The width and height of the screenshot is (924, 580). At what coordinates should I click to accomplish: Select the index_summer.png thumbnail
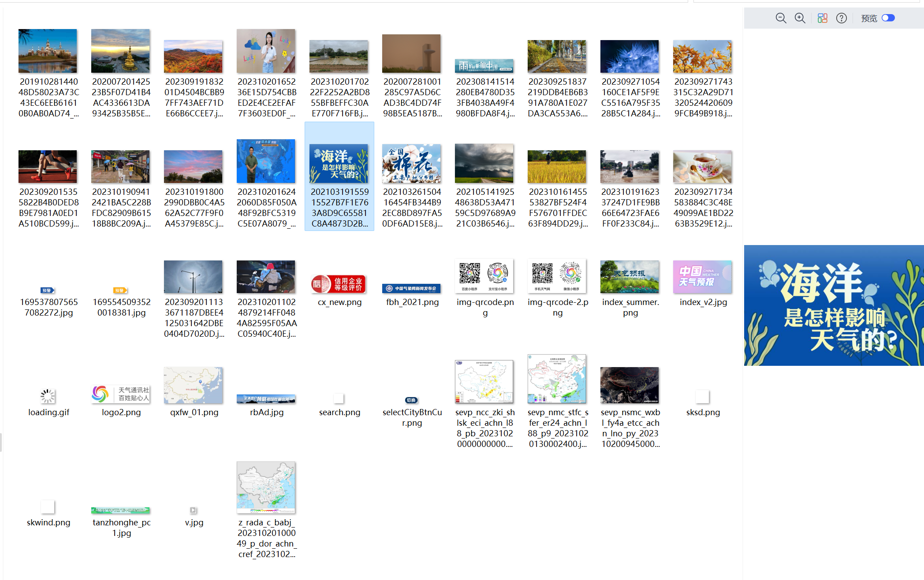pyautogui.click(x=630, y=277)
